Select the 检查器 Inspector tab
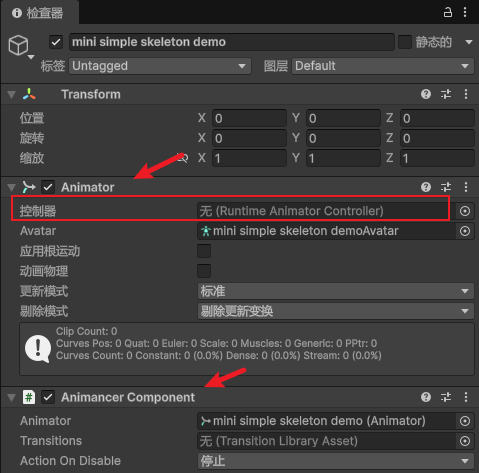This screenshot has height=473, width=479. pos(40,13)
